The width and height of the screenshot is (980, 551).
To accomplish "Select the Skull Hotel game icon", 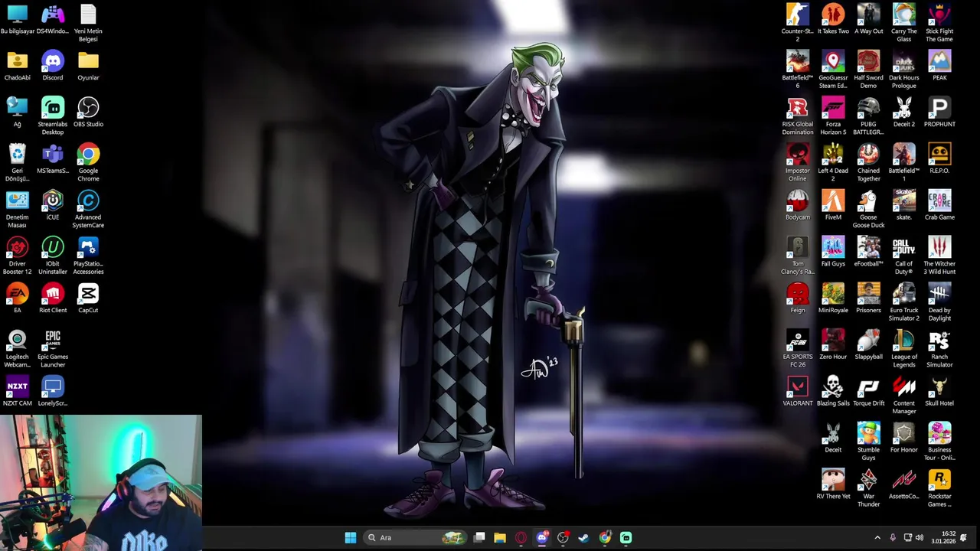I will [x=939, y=387].
